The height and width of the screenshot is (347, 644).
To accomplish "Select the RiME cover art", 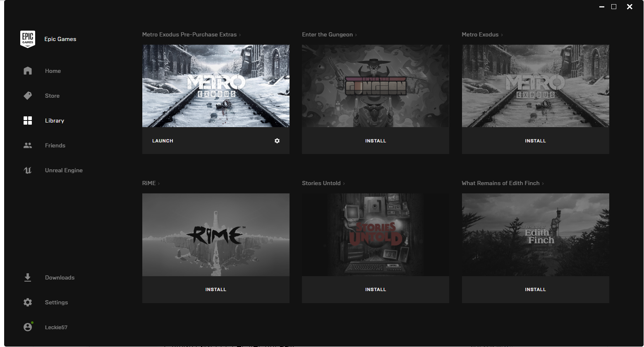I will (x=216, y=235).
